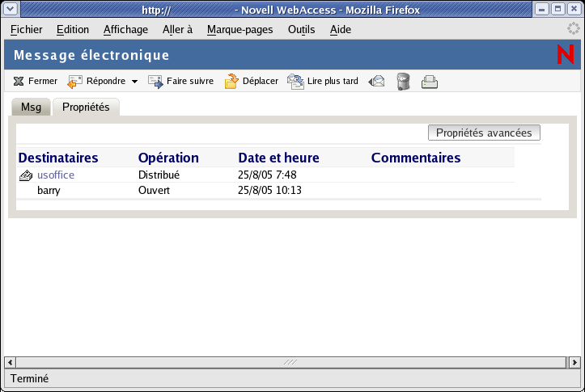This screenshot has width=585, height=392.
Task: Click the distribution icon beside usoffice
Action: [26, 175]
